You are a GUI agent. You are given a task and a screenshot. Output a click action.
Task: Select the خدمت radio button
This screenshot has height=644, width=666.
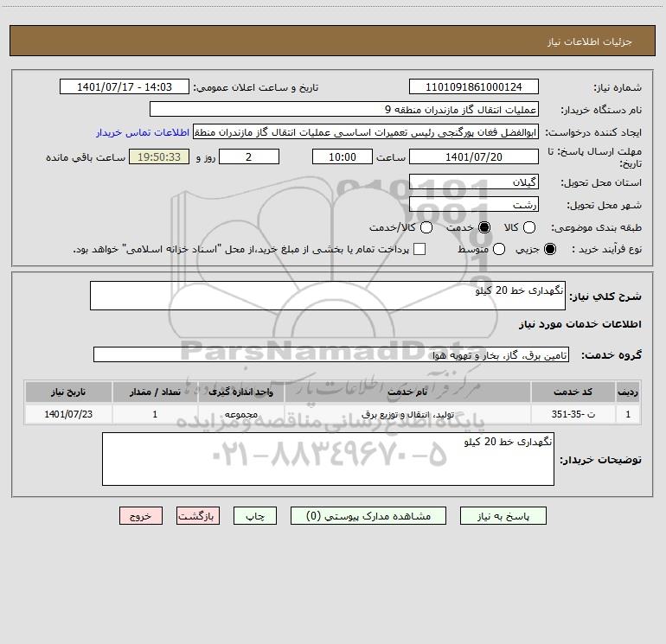point(483,227)
